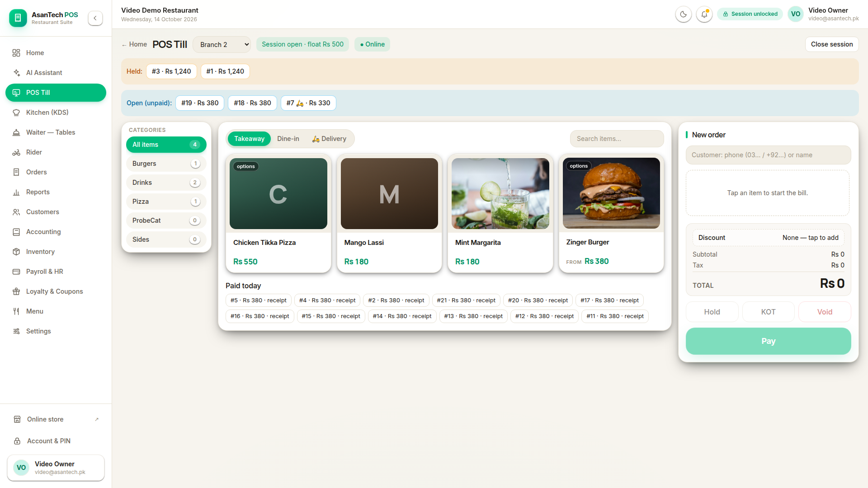Image resolution: width=868 pixels, height=488 pixels.
Task: Select All items category
Action: tap(166, 145)
